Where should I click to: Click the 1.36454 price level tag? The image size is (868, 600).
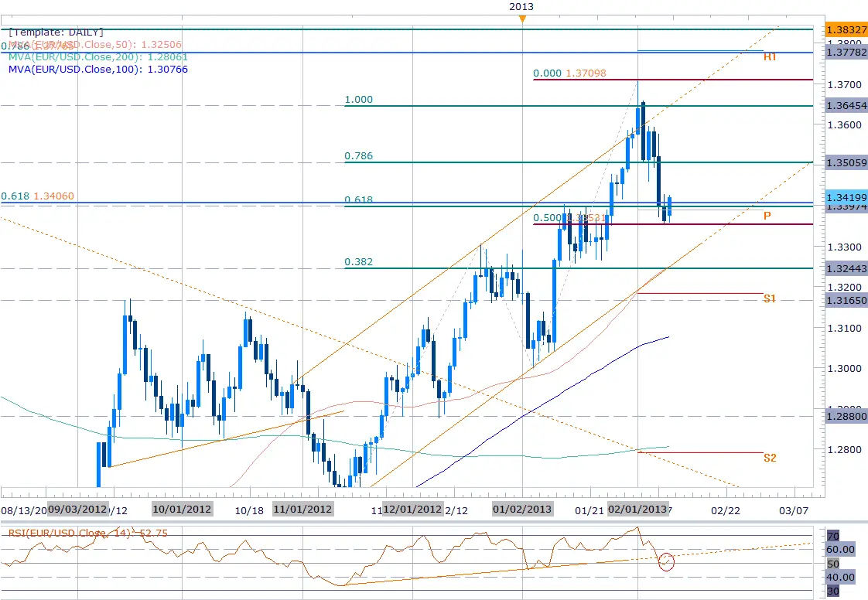(846, 105)
